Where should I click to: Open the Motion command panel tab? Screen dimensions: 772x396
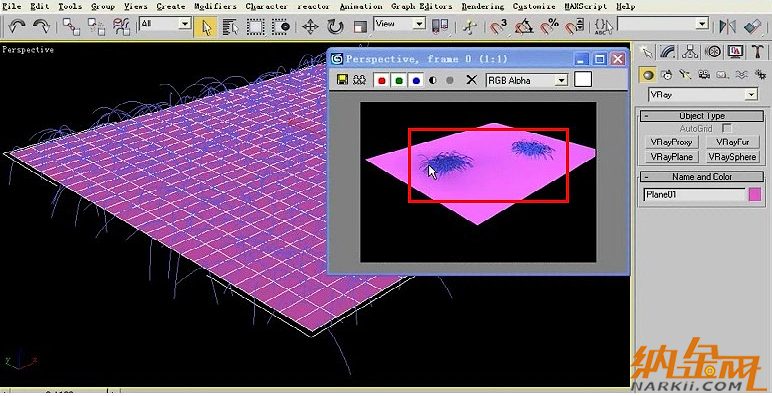click(713, 52)
